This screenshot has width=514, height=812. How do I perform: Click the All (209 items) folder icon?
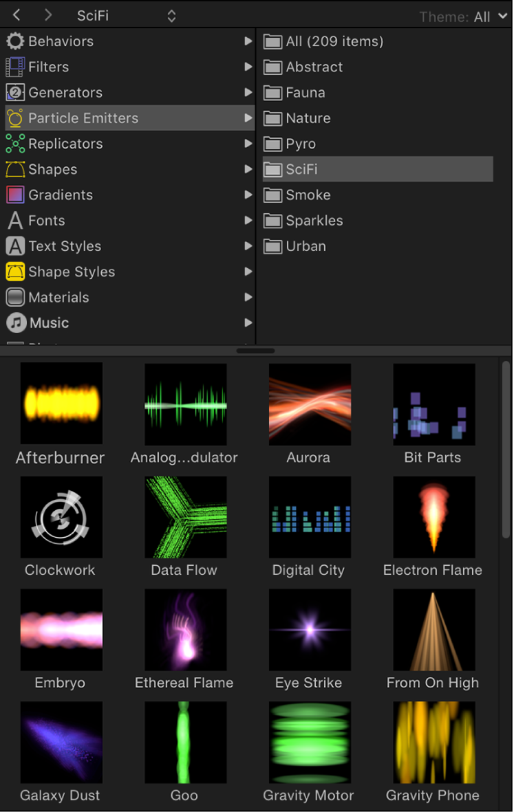point(272,41)
